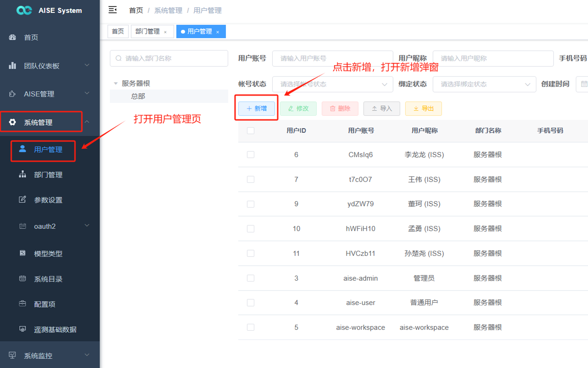Check the row for user aise-admin

coord(251,278)
